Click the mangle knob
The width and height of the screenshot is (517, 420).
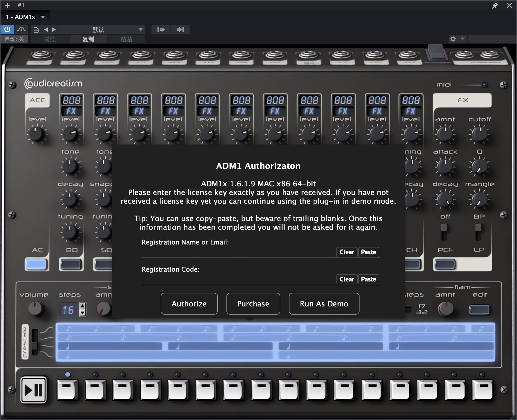click(x=479, y=200)
